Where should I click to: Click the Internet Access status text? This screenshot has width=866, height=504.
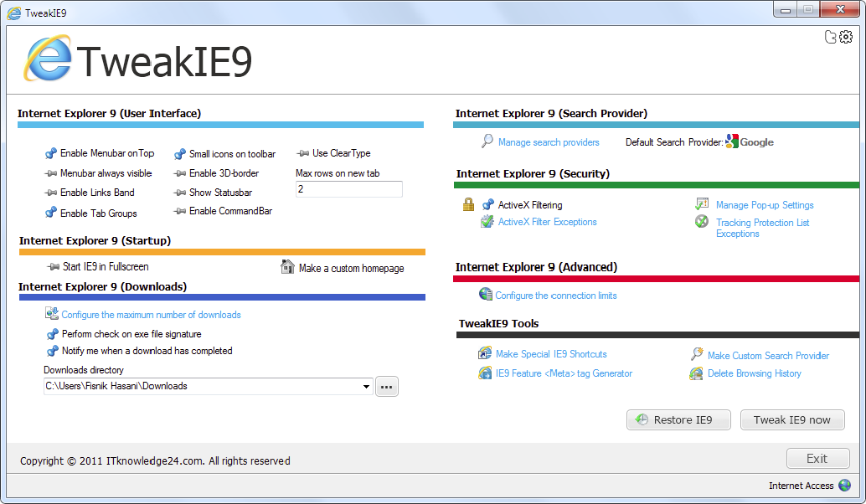[x=801, y=486]
